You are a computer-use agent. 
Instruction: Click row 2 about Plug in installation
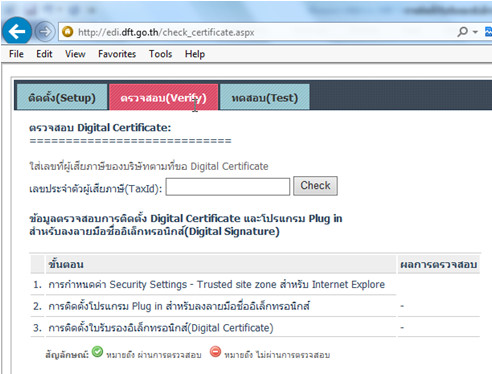(x=179, y=306)
